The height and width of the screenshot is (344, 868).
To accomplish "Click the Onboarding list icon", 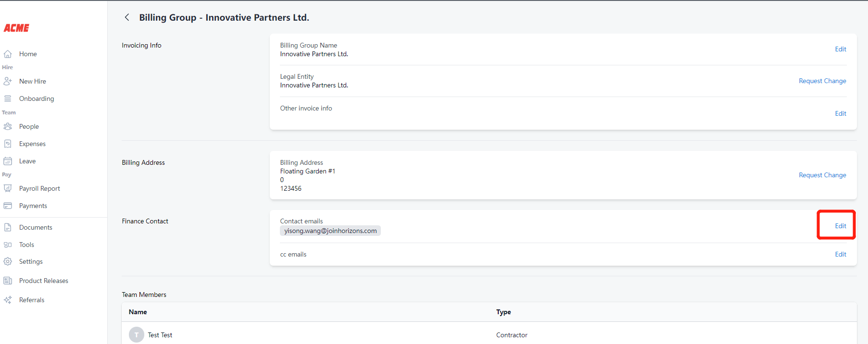I will pos(8,98).
